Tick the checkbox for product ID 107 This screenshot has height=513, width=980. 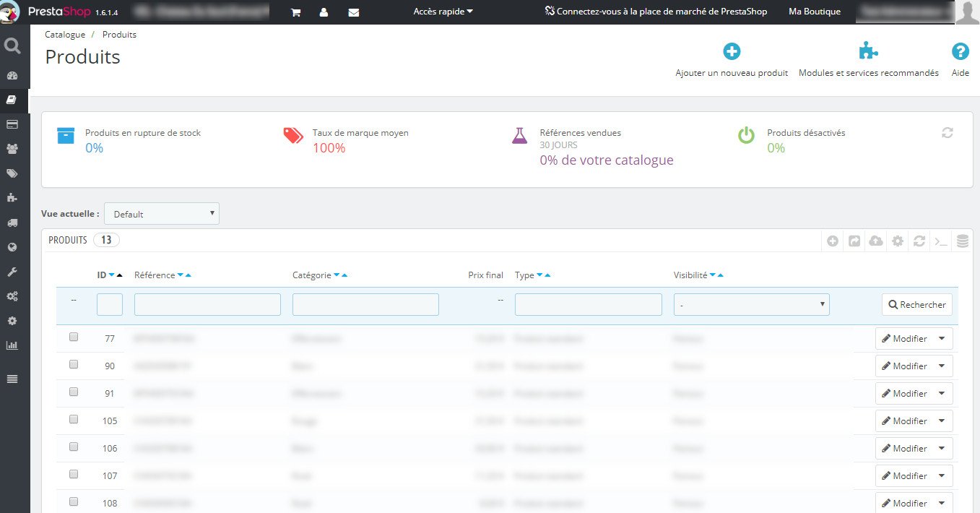click(x=74, y=474)
